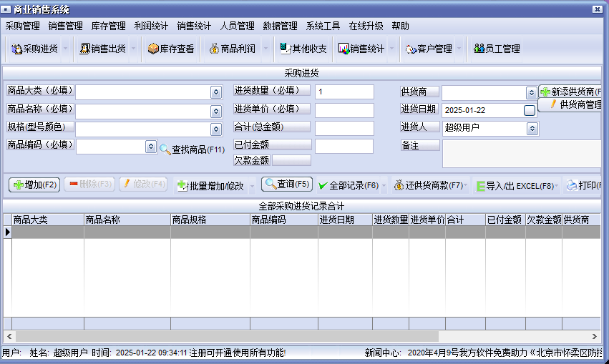
Task: Click the 查询(F5) magnifier button
Action: pos(287,184)
